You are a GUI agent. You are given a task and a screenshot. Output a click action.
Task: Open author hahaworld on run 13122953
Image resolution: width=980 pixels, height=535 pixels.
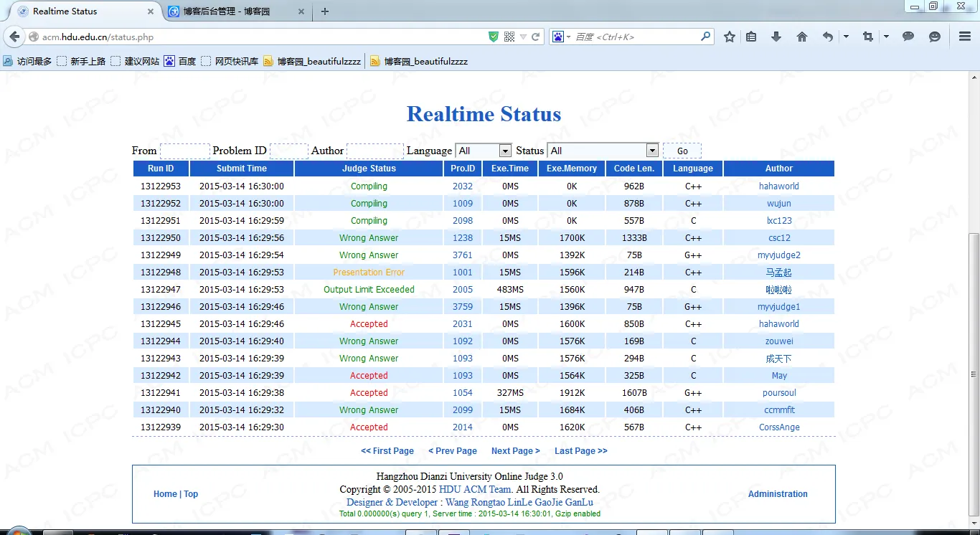coord(779,186)
